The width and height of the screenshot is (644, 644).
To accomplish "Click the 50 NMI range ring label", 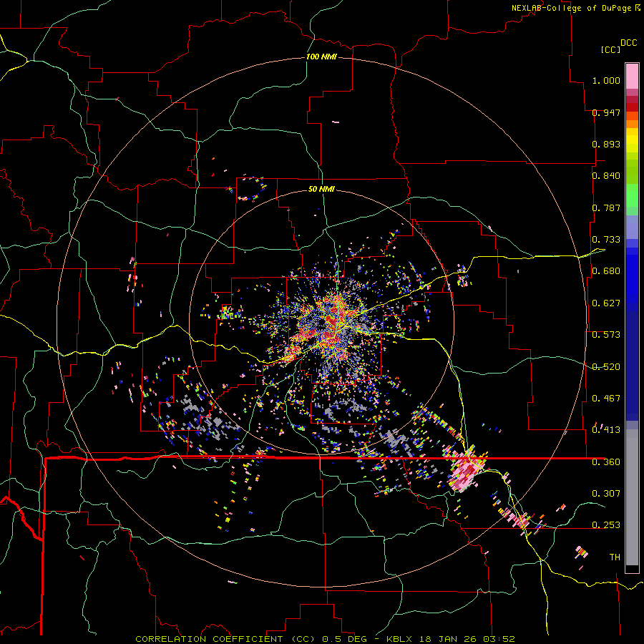I will tap(321, 189).
